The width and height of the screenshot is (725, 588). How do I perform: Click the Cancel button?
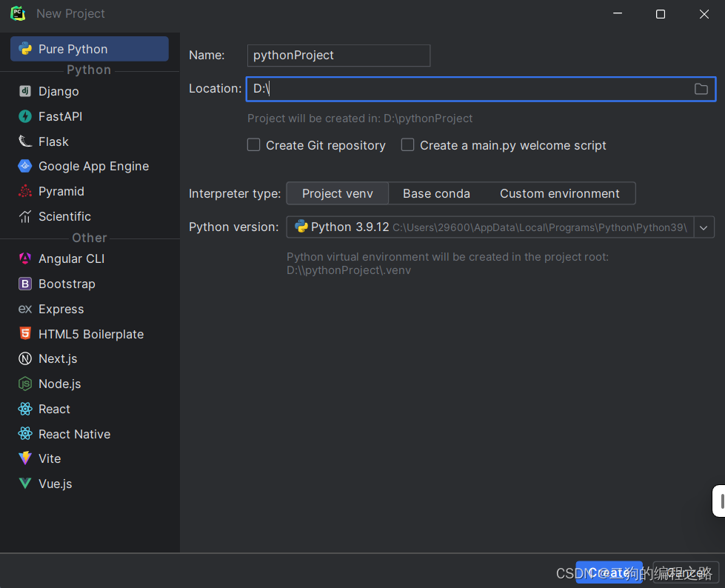click(x=685, y=572)
